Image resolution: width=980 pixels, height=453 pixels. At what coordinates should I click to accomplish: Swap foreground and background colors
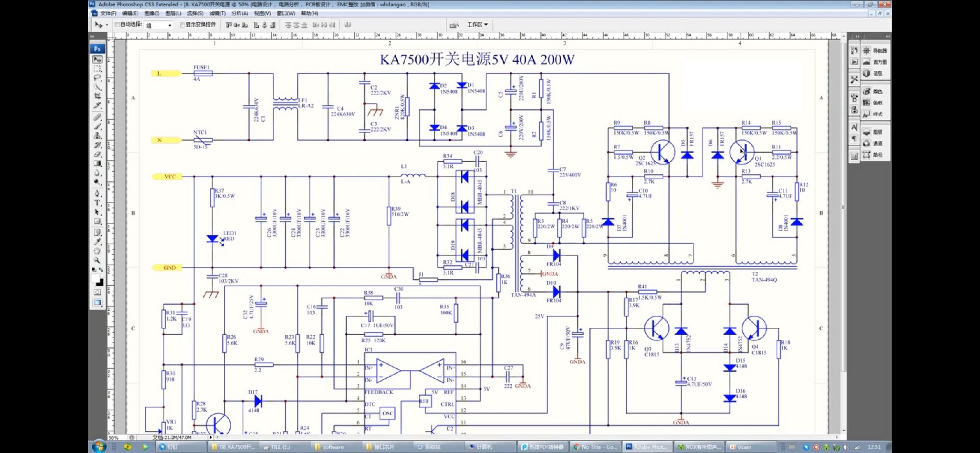coord(101,270)
